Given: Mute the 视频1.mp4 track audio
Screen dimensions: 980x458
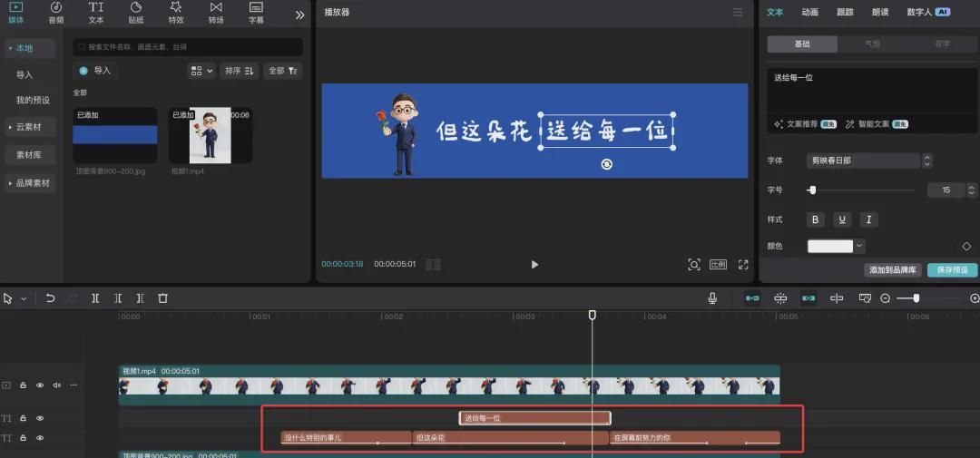Looking at the screenshot, I should [x=57, y=385].
